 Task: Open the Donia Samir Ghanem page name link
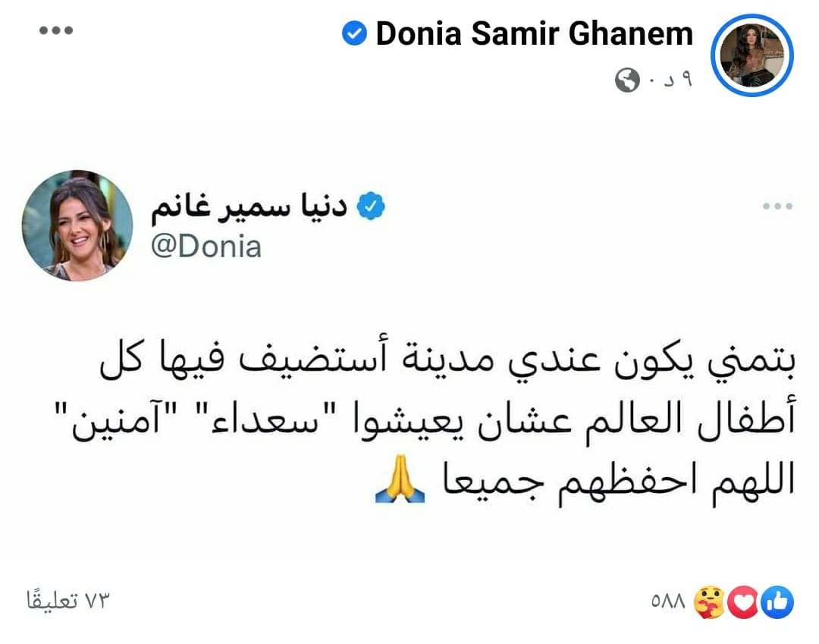point(534,33)
